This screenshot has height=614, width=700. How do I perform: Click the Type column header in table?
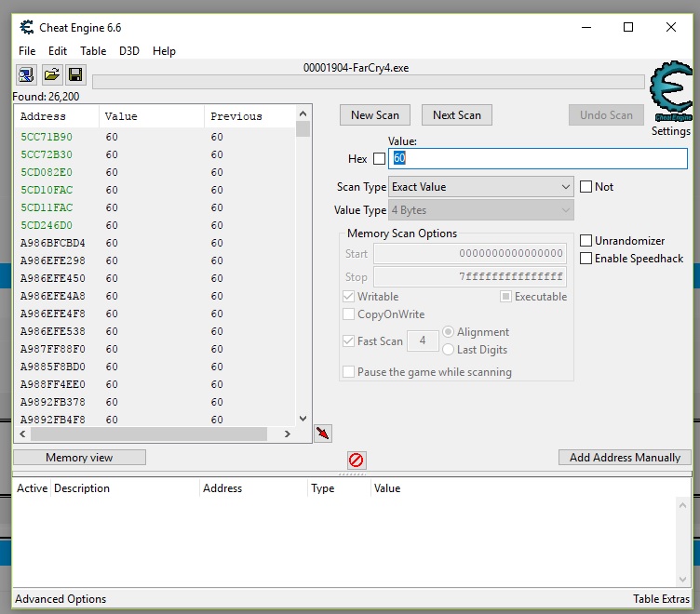point(339,488)
